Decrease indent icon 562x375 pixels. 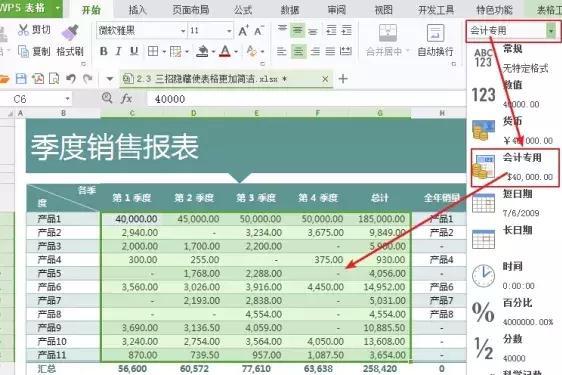tap(331, 30)
